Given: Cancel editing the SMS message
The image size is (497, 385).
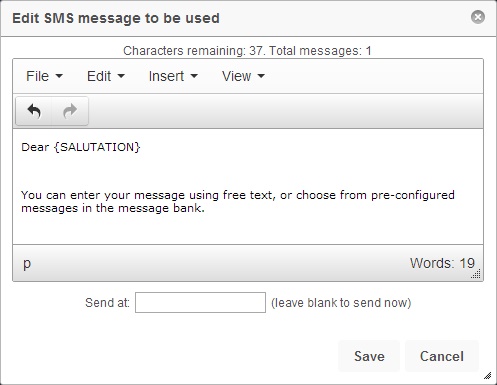Looking at the screenshot, I should [x=442, y=356].
